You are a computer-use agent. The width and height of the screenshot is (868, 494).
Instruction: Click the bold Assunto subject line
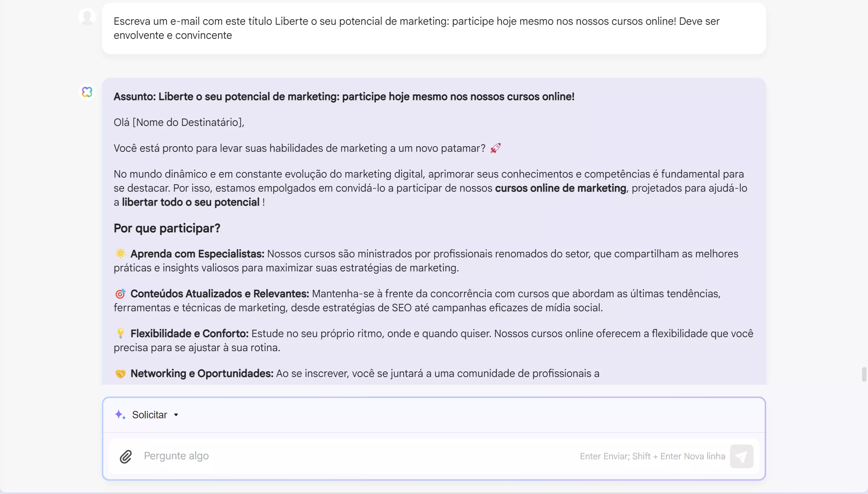pyautogui.click(x=344, y=97)
